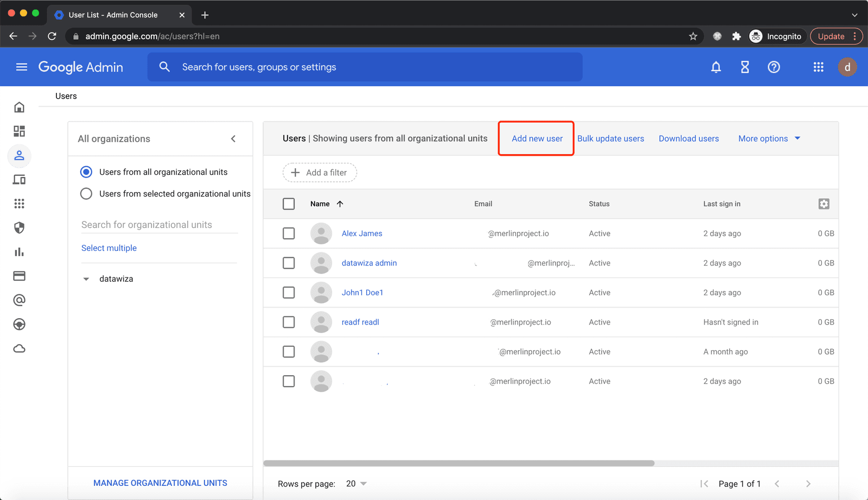This screenshot has height=500, width=868.
Task: Open John1 Doe1 user profile
Action: coord(362,293)
